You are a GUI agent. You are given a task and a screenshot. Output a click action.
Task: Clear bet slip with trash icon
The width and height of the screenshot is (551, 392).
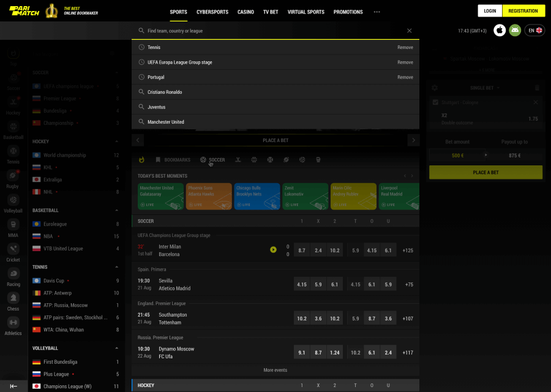(536, 88)
